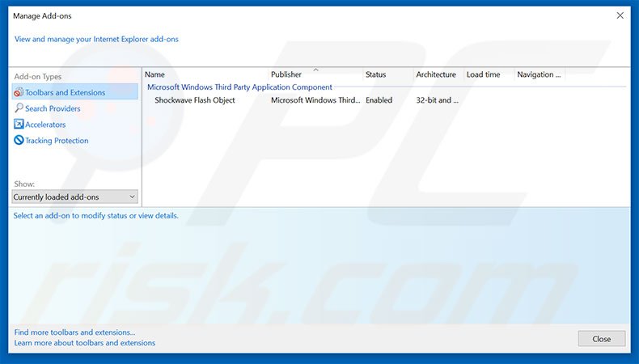The height and width of the screenshot is (364, 639).
Task: Click the Tracking Protection blocked-circle icon
Action: 19,140
